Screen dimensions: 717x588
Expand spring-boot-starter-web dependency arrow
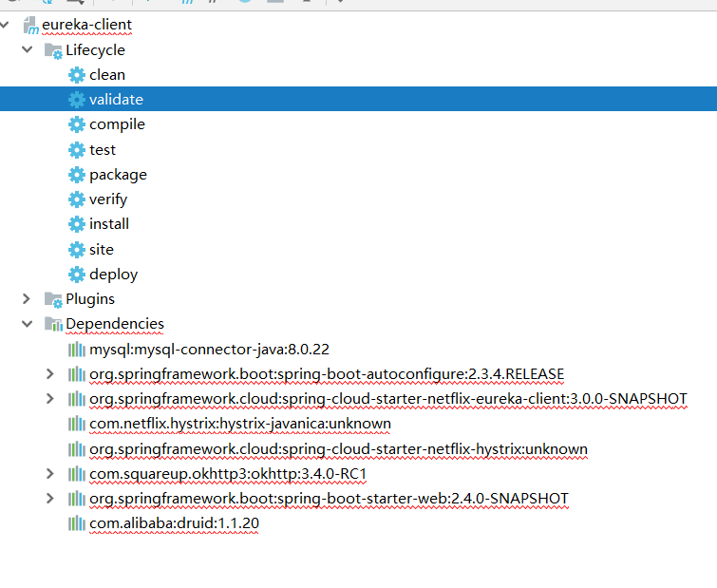click(50, 499)
